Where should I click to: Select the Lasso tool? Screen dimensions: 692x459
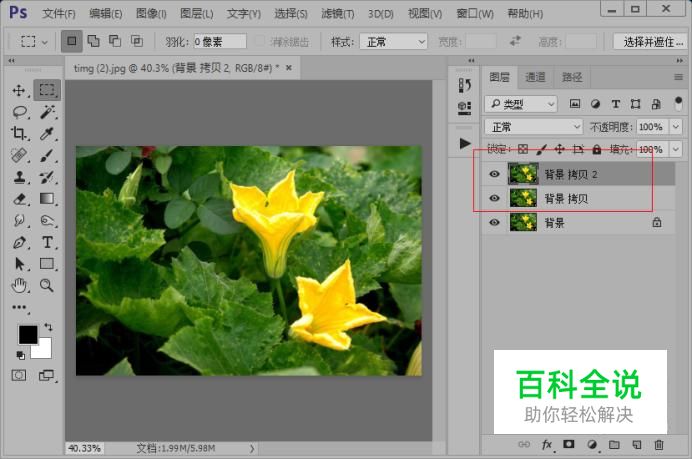coord(19,112)
